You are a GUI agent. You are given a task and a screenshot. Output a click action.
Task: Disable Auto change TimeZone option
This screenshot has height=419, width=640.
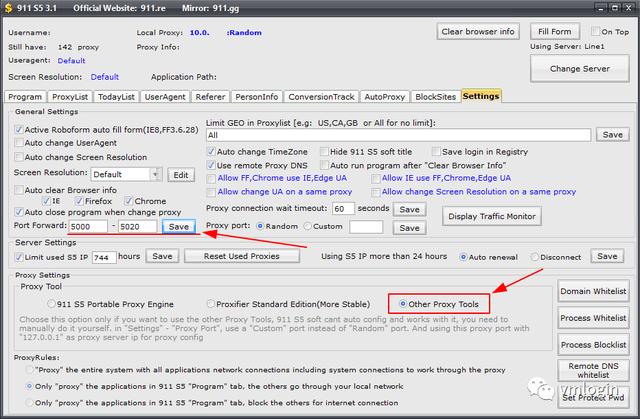coord(211,151)
